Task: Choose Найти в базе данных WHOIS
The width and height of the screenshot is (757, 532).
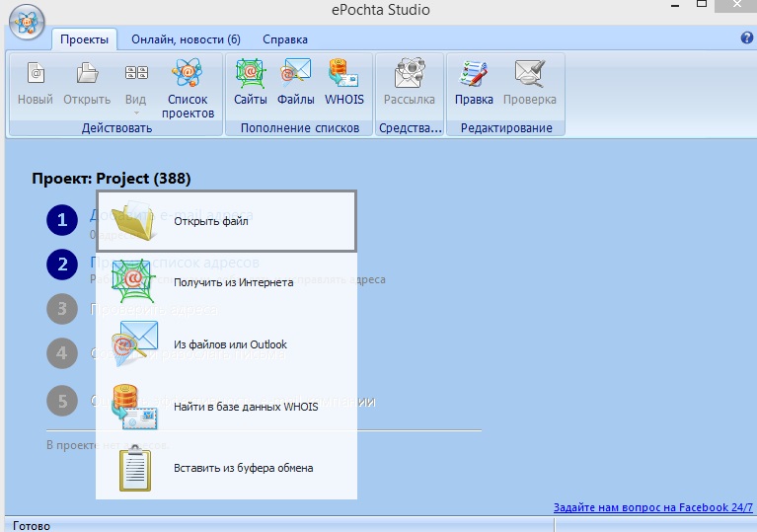Action: (x=226, y=406)
